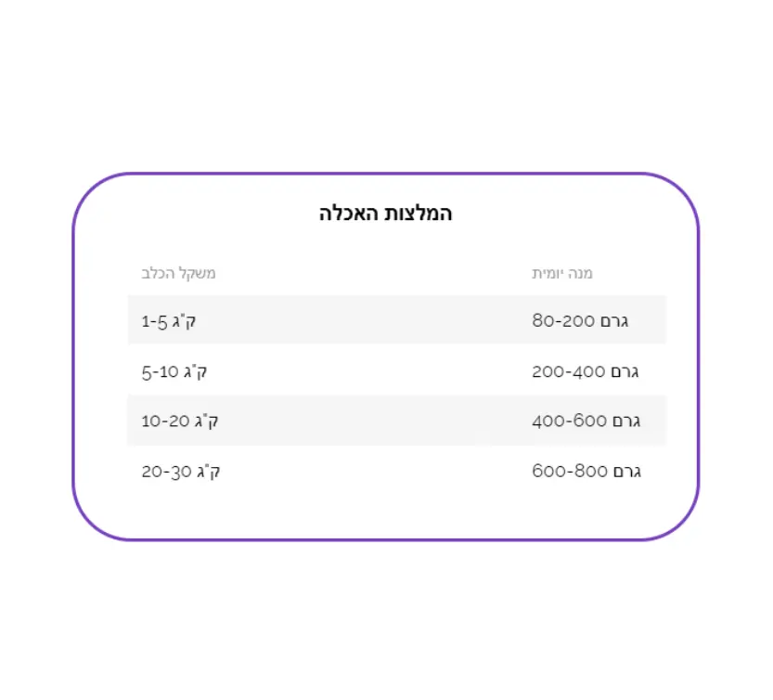Click the 10-20 ק"ג weight cell

(179, 421)
